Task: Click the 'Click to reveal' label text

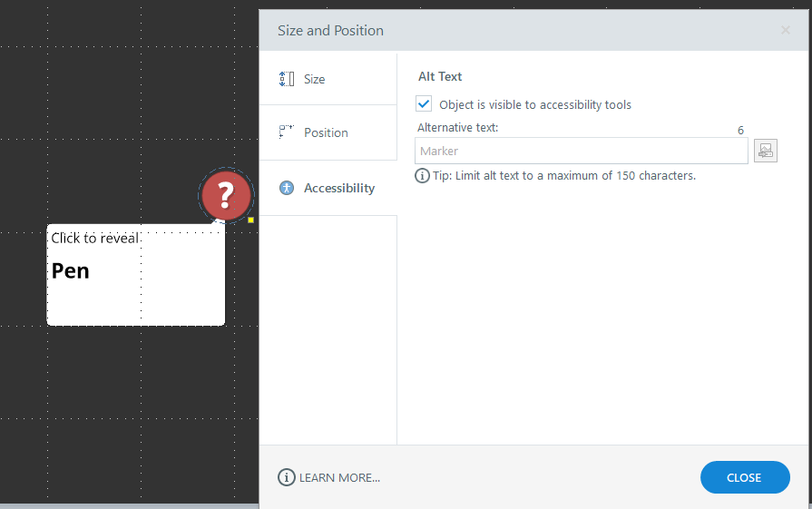Action: point(94,239)
